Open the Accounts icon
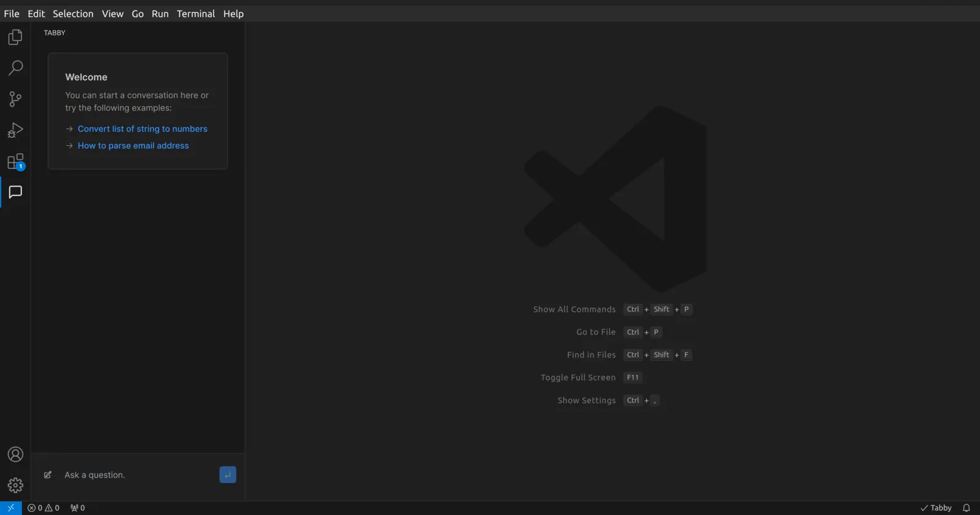Image resolution: width=980 pixels, height=515 pixels. coord(15,454)
